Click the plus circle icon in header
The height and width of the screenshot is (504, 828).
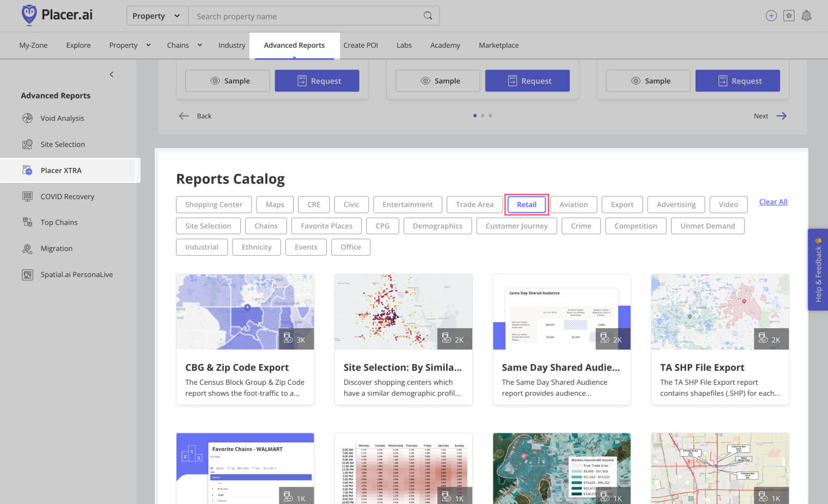(771, 16)
